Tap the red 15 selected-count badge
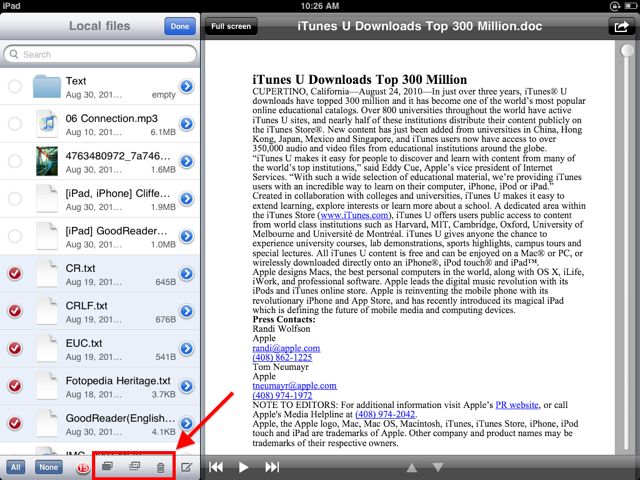This screenshot has width=640, height=480. point(82,468)
